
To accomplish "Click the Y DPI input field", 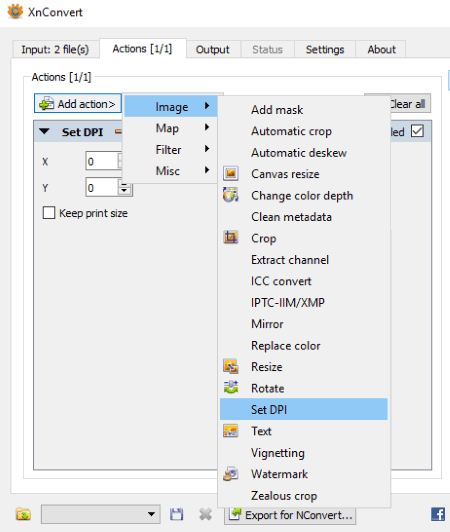I will pos(102,187).
